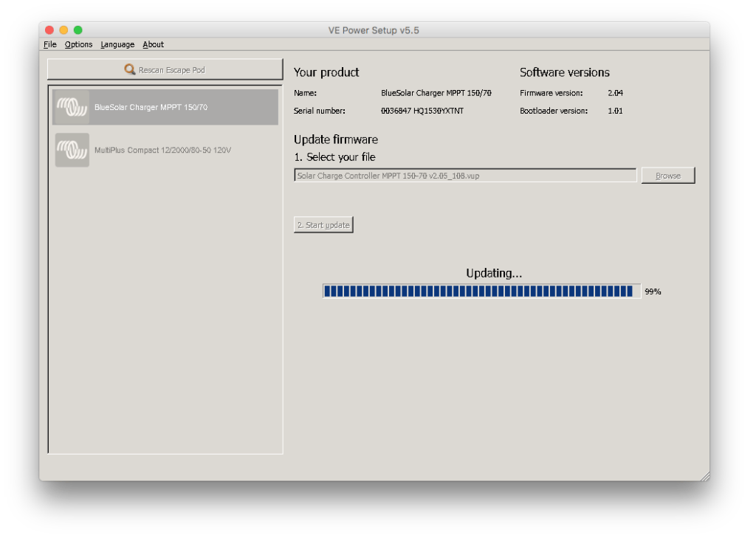756x538 pixels.
Task: Click the MultiPlus Compact device icon
Action: [x=72, y=150]
